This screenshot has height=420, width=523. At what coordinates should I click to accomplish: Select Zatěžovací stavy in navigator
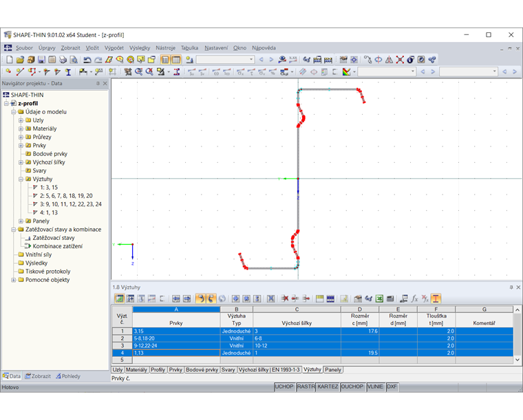coord(54,238)
